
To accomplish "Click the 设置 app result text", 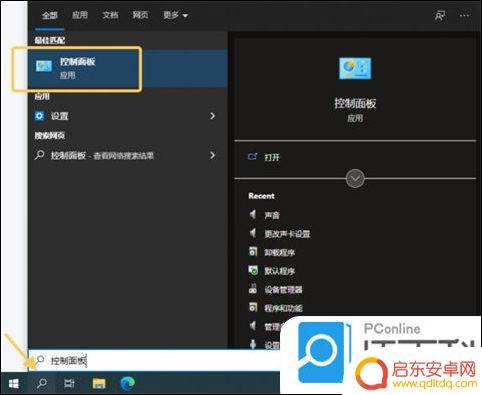I will pos(59,116).
